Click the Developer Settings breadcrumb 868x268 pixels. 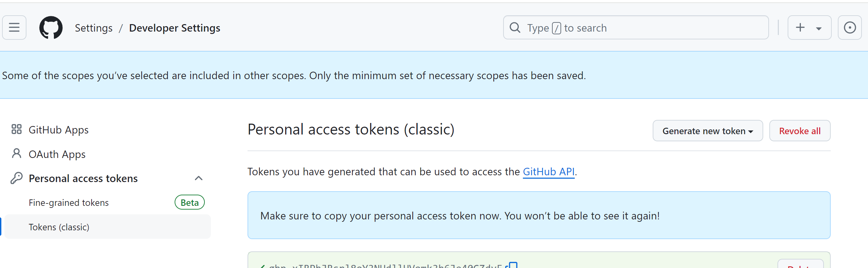pos(175,28)
